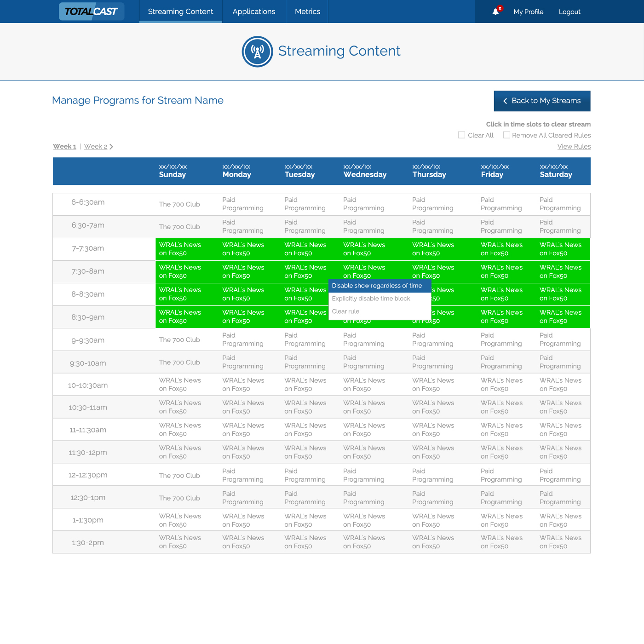Image resolution: width=644 pixels, height=644 pixels.
Task: Click Friday 10:30-11am WRAL's News slot
Action: pyautogui.click(x=501, y=407)
